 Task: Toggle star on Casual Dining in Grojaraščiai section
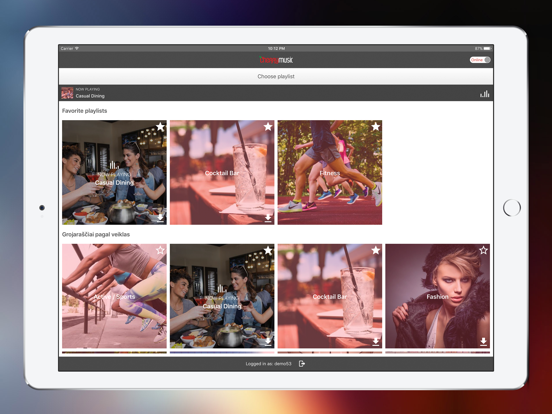point(268,250)
